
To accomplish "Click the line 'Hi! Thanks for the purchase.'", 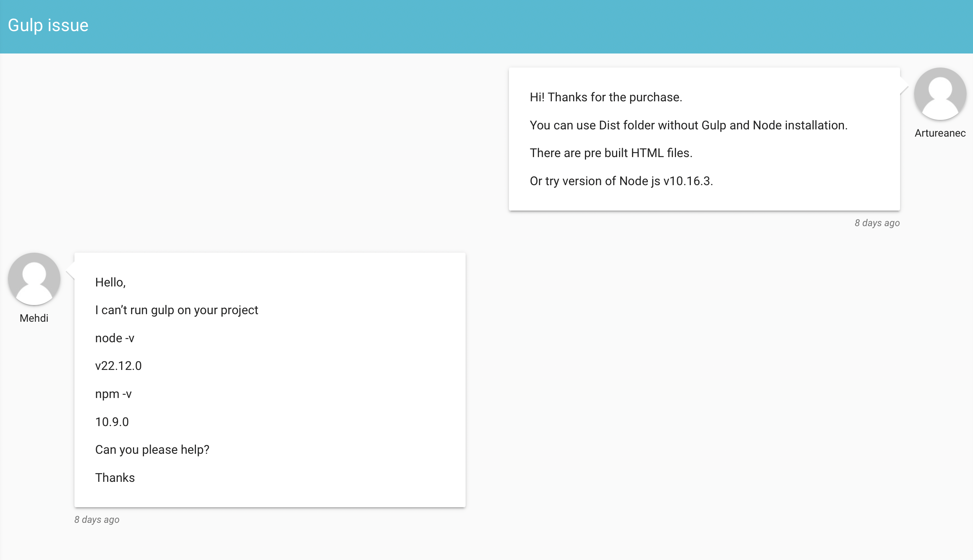I will [606, 97].
